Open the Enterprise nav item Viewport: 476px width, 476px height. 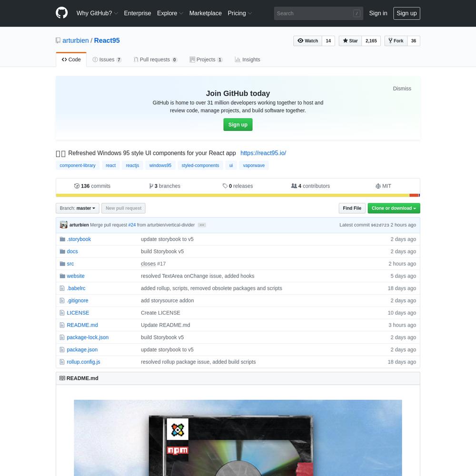tap(138, 13)
